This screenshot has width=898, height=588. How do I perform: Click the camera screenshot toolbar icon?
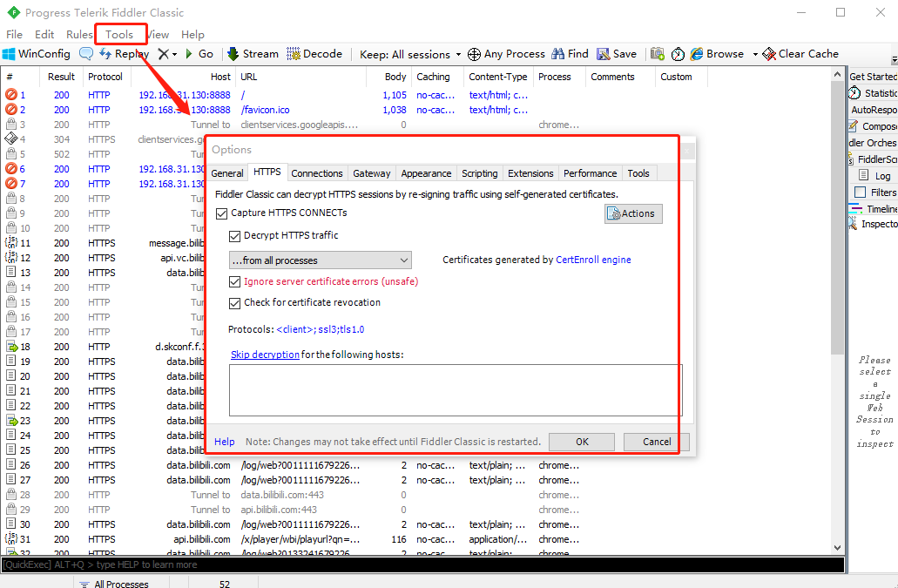point(658,54)
